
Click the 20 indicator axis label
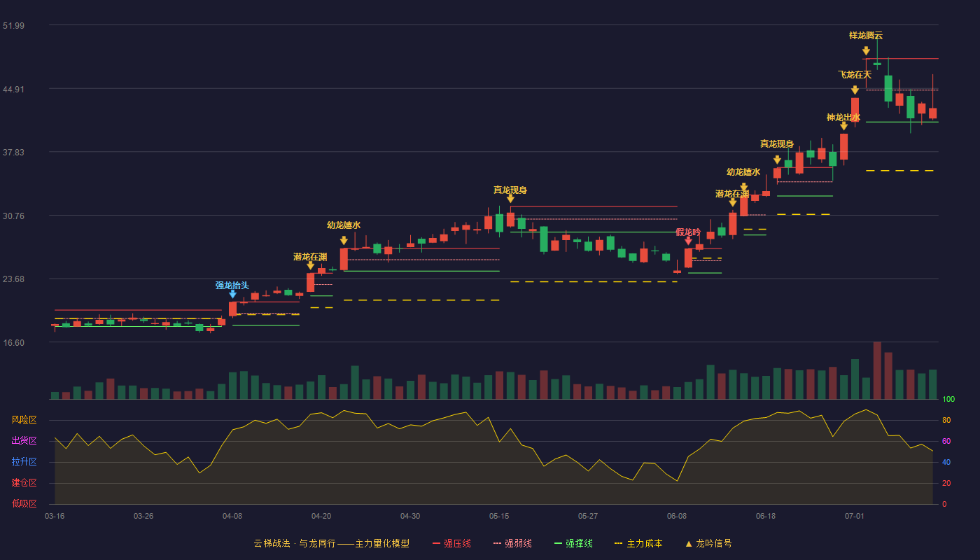click(946, 483)
